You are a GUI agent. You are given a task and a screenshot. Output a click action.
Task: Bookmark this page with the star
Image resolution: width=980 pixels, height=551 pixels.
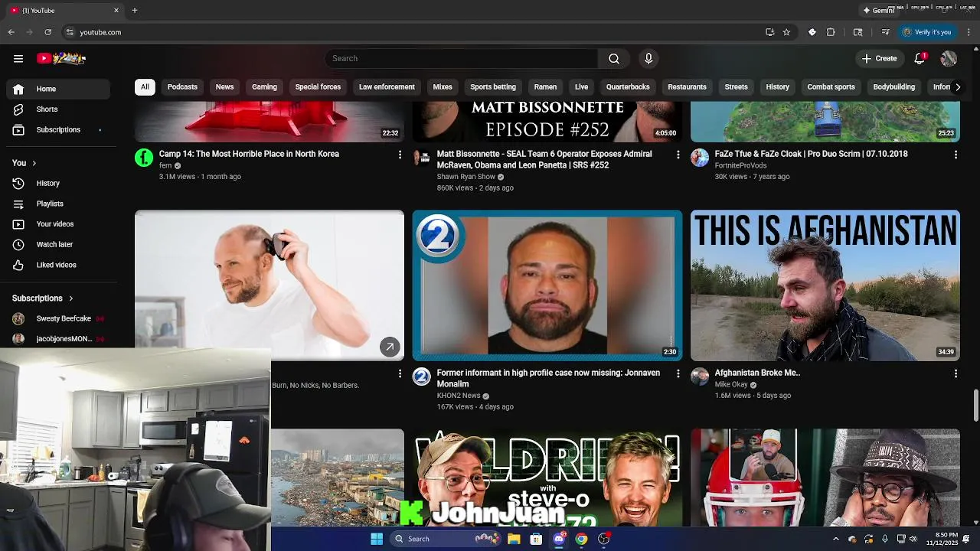pos(786,32)
